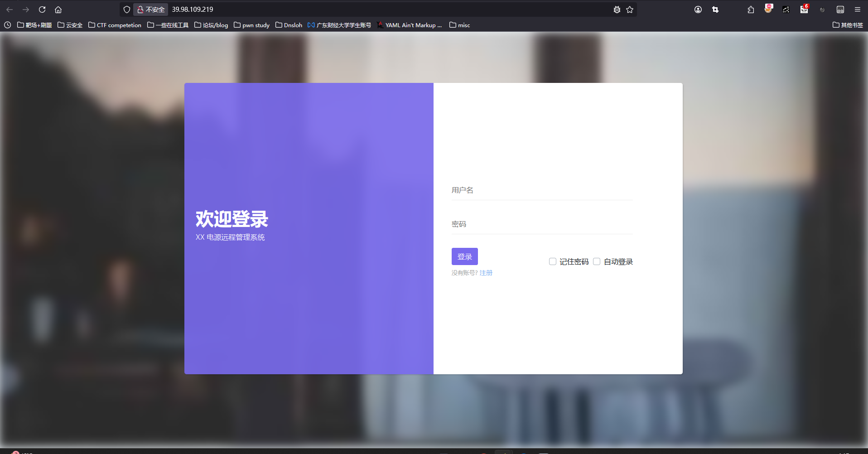Open the account profile icon
The image size is (868, 454).
(x=698, y=10)
